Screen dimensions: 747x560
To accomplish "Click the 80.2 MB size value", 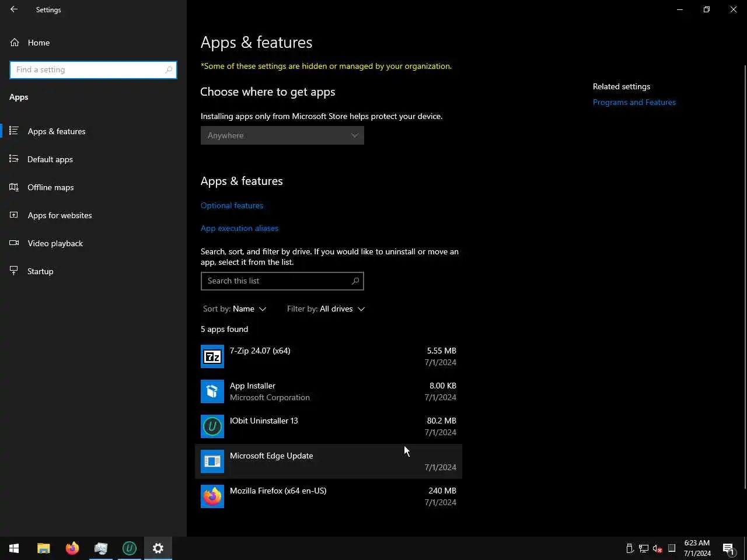I will coord(441,421).
